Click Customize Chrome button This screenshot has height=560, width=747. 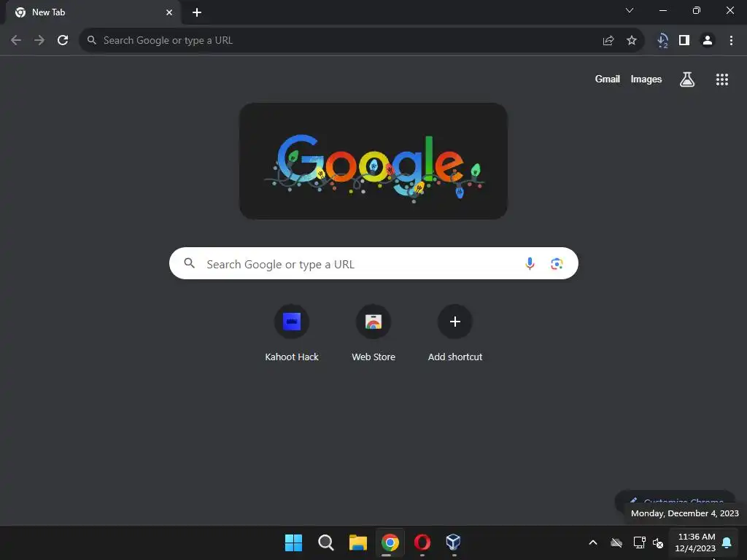coord(675,500)
